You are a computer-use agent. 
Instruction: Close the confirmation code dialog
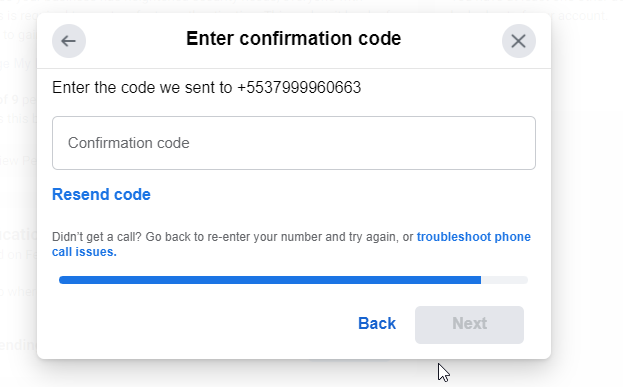519,41
